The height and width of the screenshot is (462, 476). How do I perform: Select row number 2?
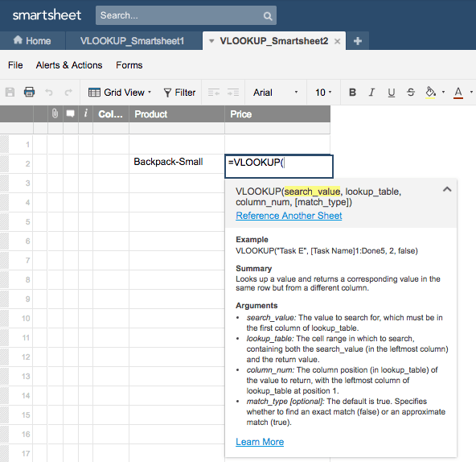point(27,164)
